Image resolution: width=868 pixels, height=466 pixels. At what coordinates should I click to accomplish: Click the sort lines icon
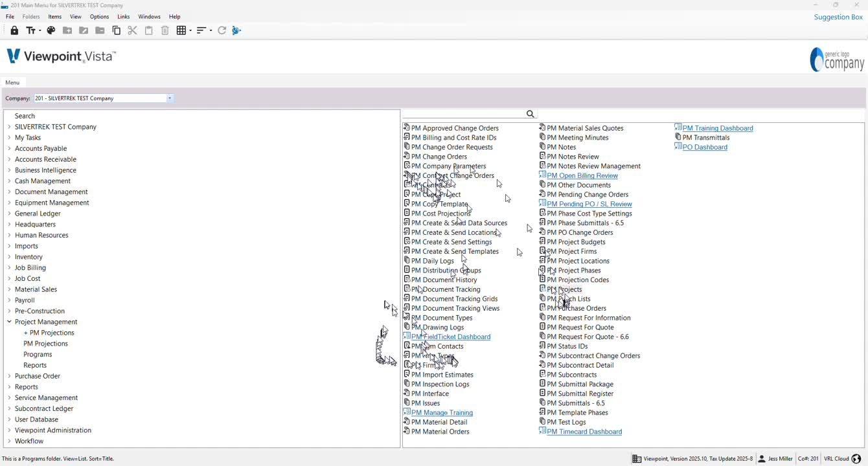(201, 30)
